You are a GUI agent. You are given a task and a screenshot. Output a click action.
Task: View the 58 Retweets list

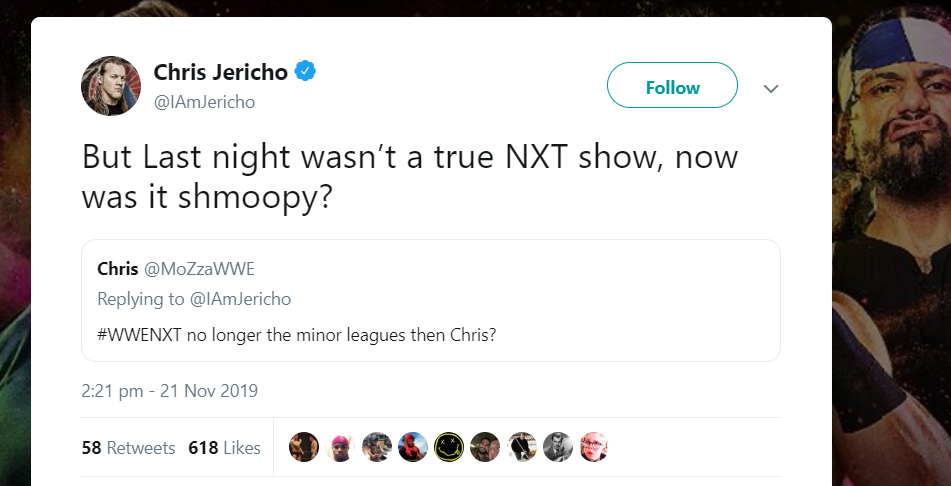[x=128, y=447]
